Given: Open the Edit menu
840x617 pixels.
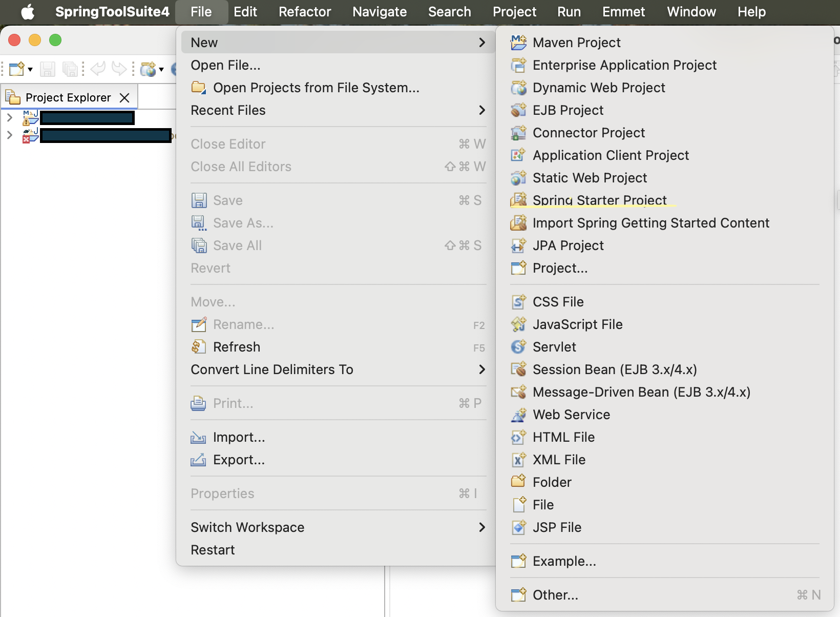Looking at the screenshot, I should 245,12.
